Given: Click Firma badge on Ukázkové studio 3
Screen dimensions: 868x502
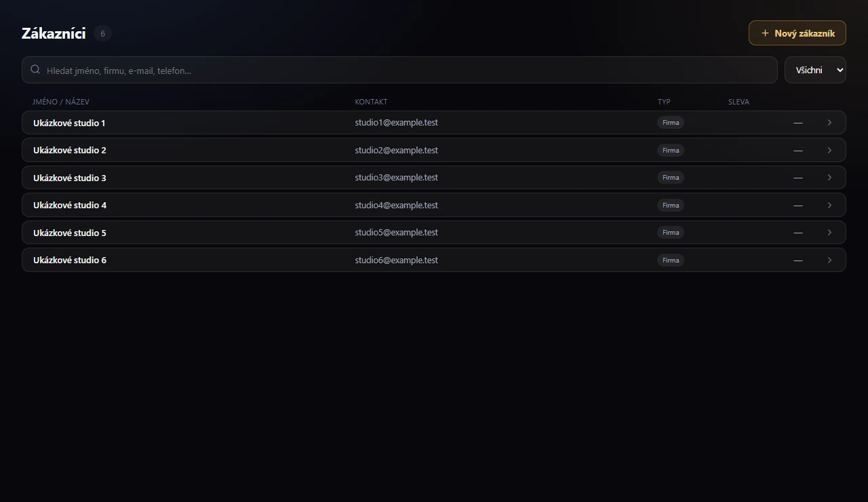Looking at the screenshot, I should coord(671,178).
